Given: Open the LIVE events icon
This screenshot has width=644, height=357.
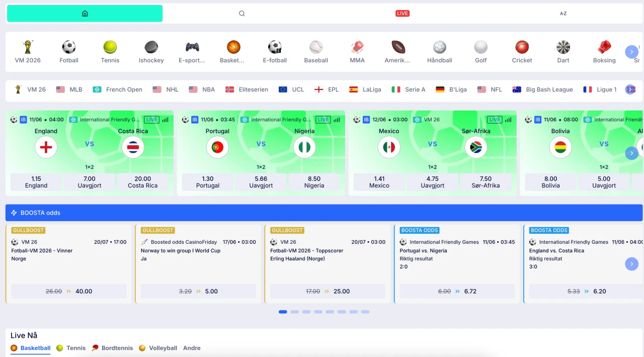Looking at the screenshot, I should 403,14.
